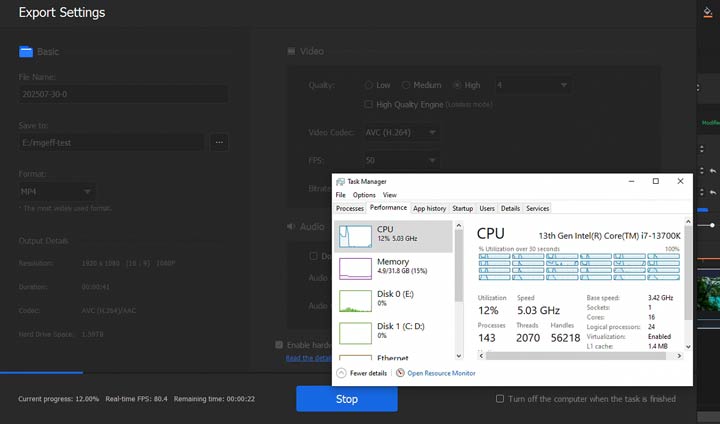Screen dimensions: 720x424
Task: Open Task Manager View menu
Action: [x=389, y=195]
